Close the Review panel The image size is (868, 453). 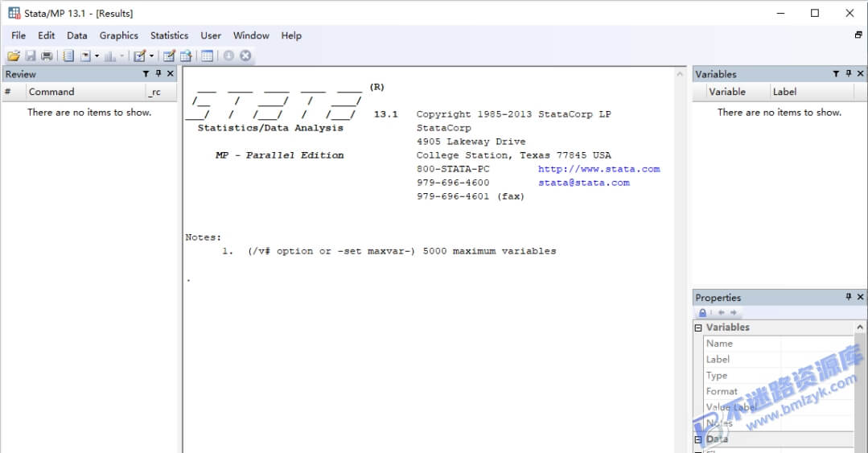click(x=171, y=74)
